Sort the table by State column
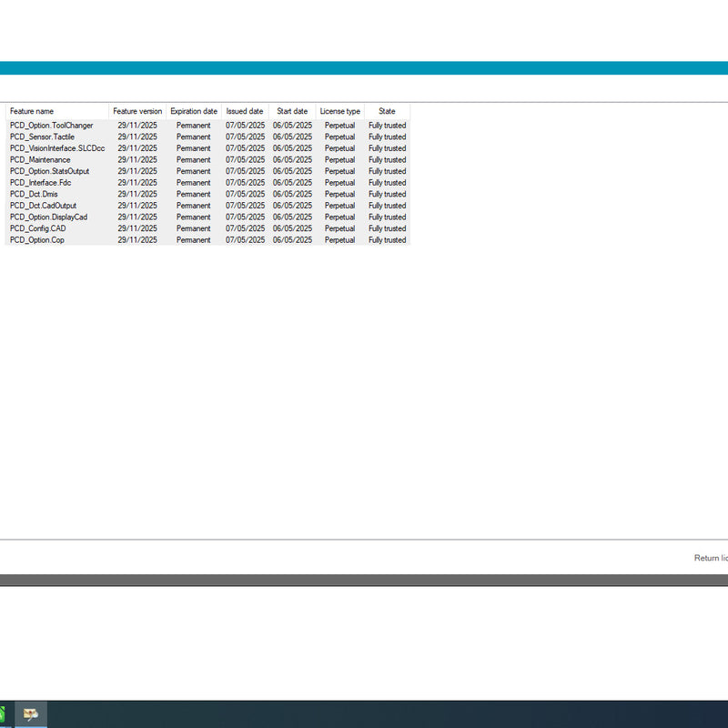Viewport: 728px width, 728px height. coord(387,111)
